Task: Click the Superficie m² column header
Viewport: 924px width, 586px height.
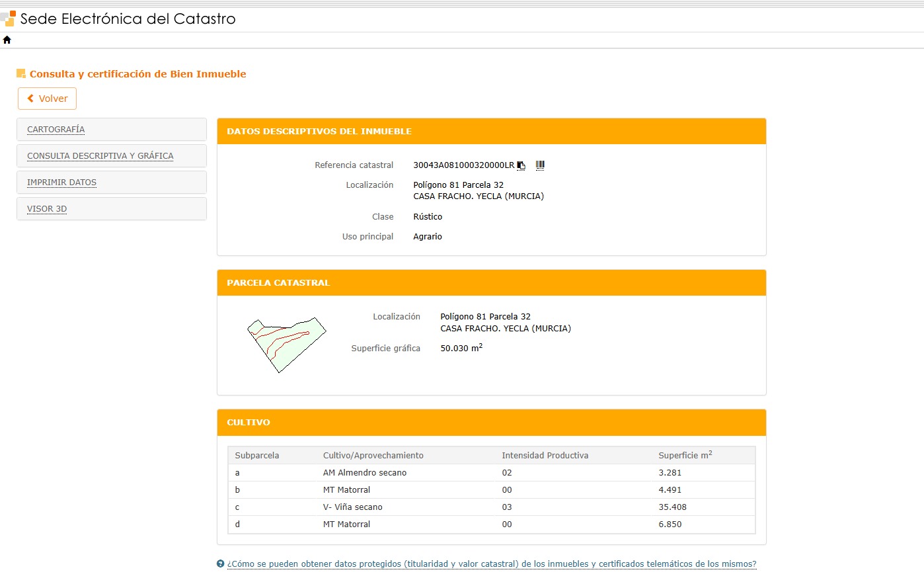Action: click(x=685, y=455)
